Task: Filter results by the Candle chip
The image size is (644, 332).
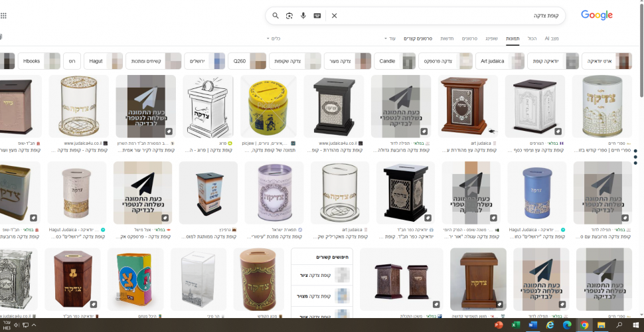Action: 387,61
